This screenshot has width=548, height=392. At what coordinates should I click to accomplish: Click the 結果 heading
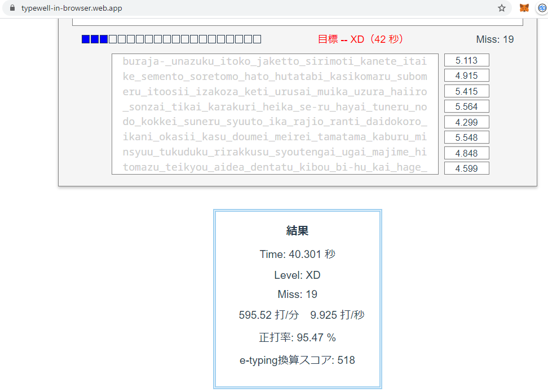click(x=298, y=231)
